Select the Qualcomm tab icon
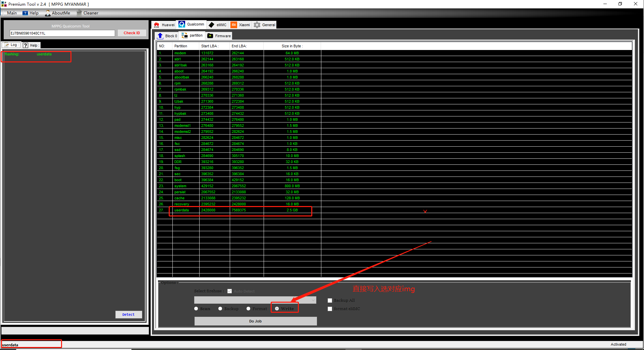644x350 pixels. 182,24
